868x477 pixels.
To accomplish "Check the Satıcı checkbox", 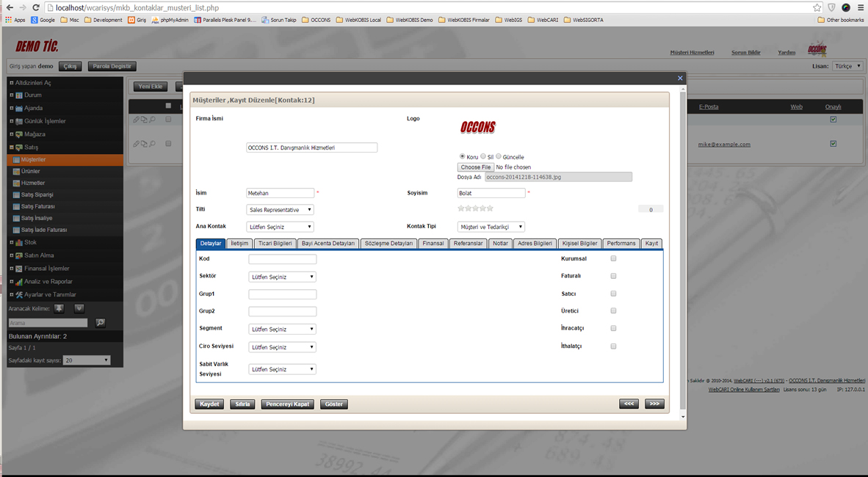I will (613, 294).
